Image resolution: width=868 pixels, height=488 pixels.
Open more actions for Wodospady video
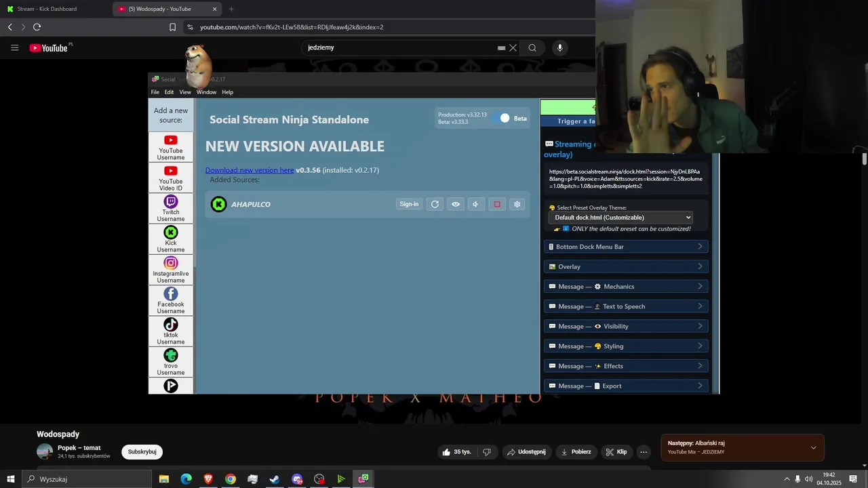pyautogui.click(x=644, y=452)
